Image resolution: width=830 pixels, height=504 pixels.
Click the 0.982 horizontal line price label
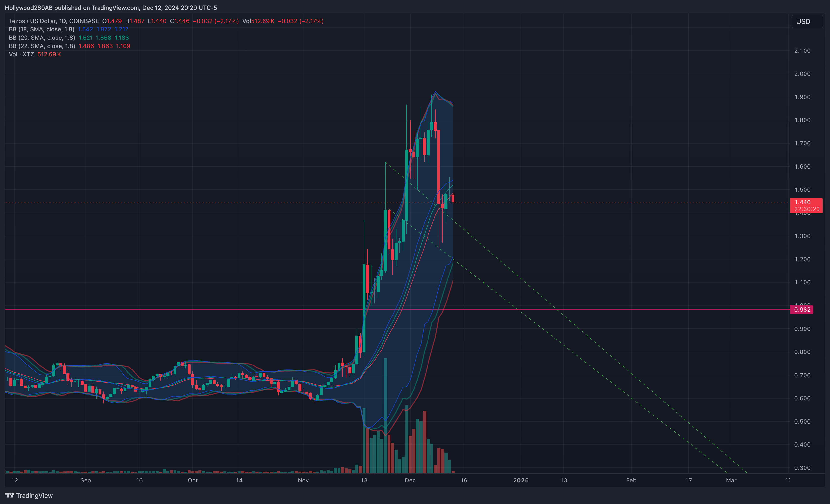[x=802, y=310]
